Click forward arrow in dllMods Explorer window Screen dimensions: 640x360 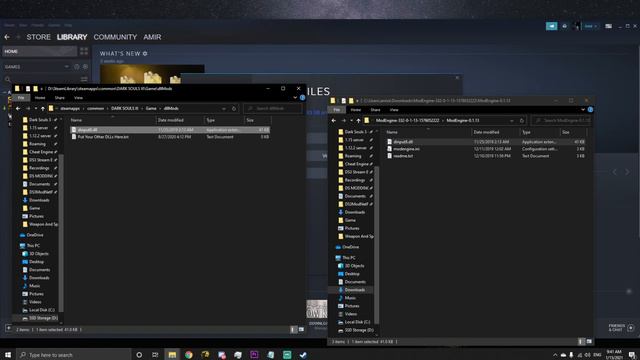pos(28,109)
